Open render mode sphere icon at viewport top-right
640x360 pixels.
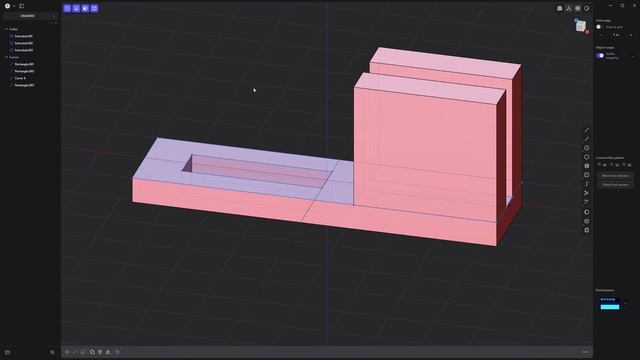[587, 8]
